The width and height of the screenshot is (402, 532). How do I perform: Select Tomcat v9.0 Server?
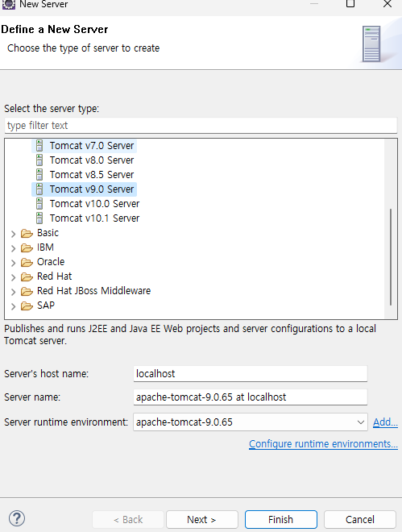[92, 189]
